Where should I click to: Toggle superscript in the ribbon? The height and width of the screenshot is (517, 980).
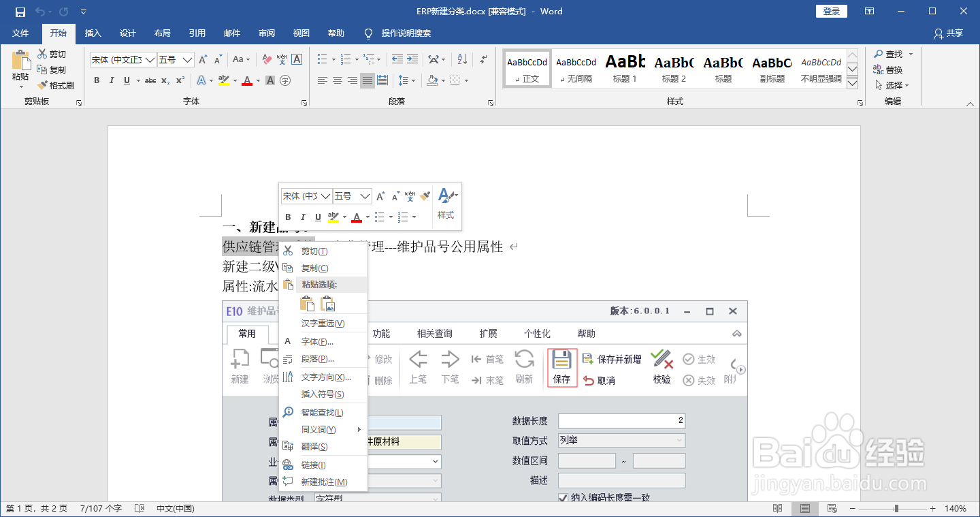180,80
